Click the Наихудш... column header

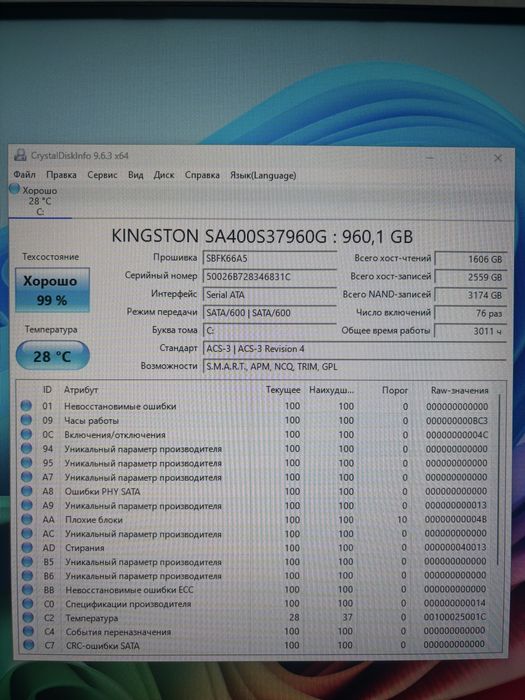pos(332,390)
